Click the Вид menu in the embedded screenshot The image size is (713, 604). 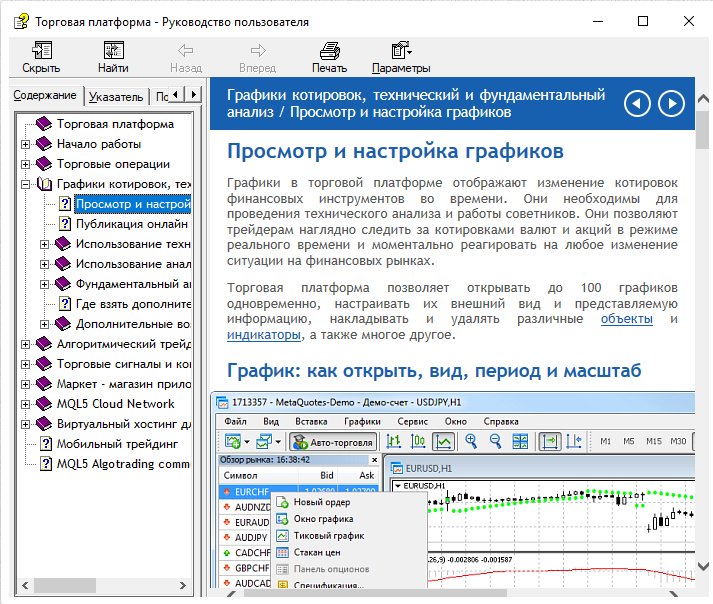[x=271, y=422]
